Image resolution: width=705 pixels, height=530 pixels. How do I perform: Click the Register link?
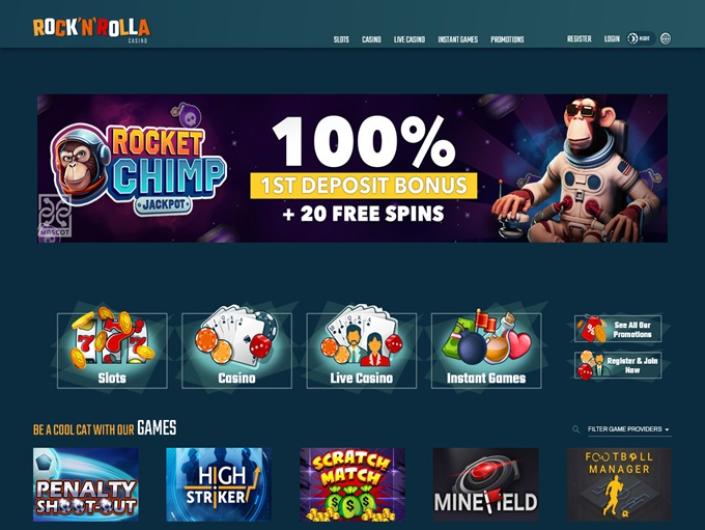click(579, 39)
